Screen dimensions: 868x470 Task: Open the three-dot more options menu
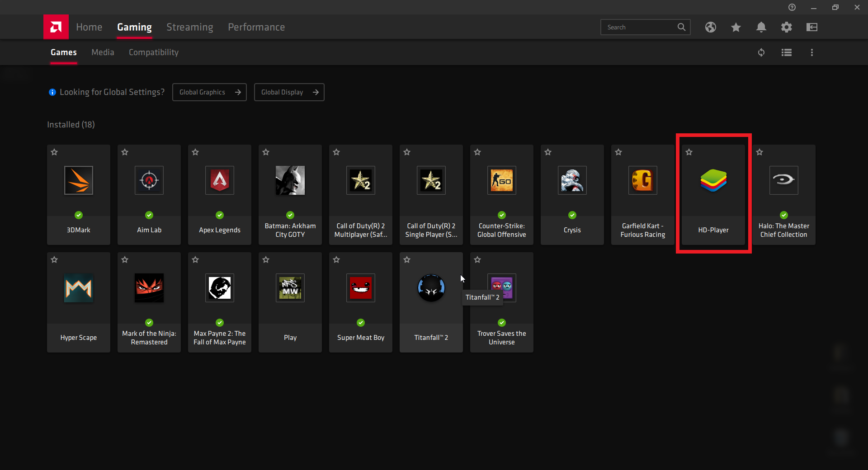812,52
